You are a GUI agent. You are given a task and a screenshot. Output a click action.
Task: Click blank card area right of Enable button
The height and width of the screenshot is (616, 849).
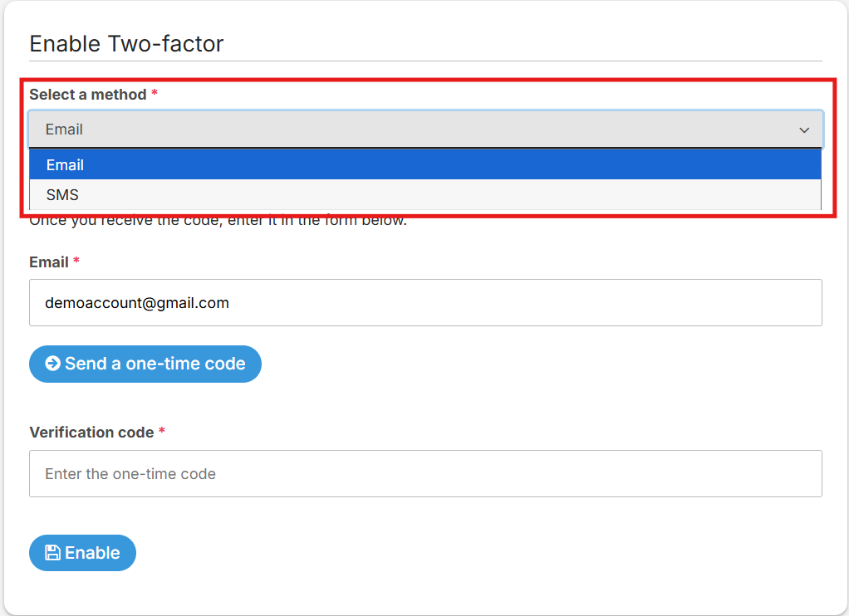482,553
